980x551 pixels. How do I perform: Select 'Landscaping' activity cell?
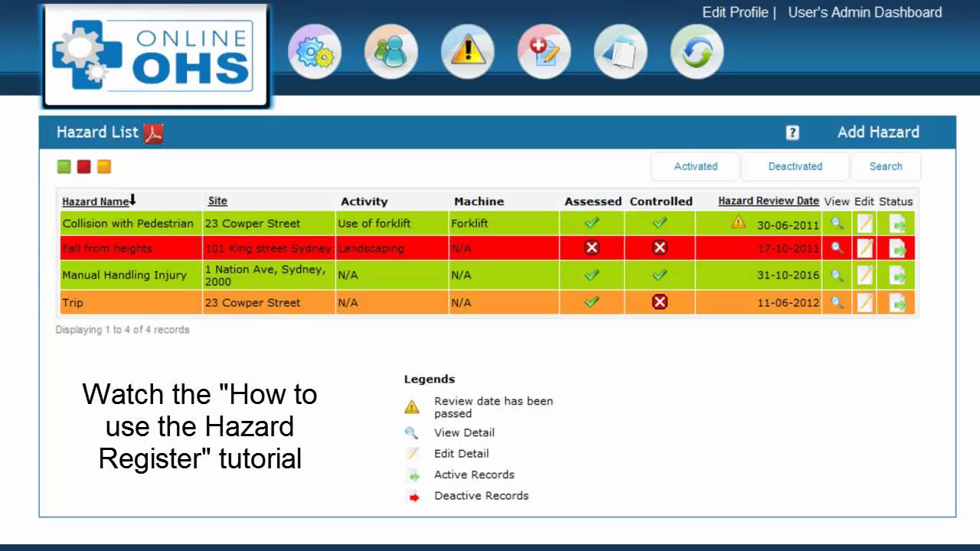coord(392,248)
